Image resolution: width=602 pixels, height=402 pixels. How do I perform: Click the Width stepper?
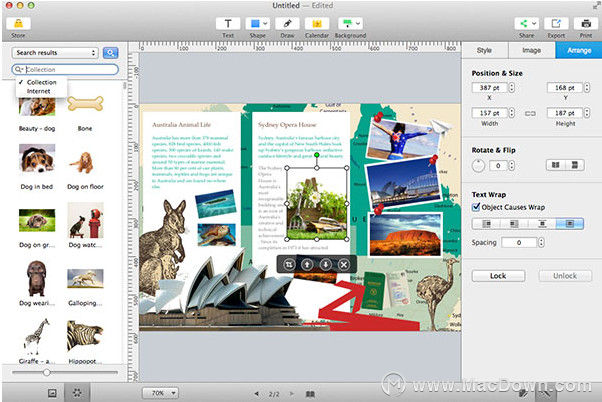coord(512,113)
